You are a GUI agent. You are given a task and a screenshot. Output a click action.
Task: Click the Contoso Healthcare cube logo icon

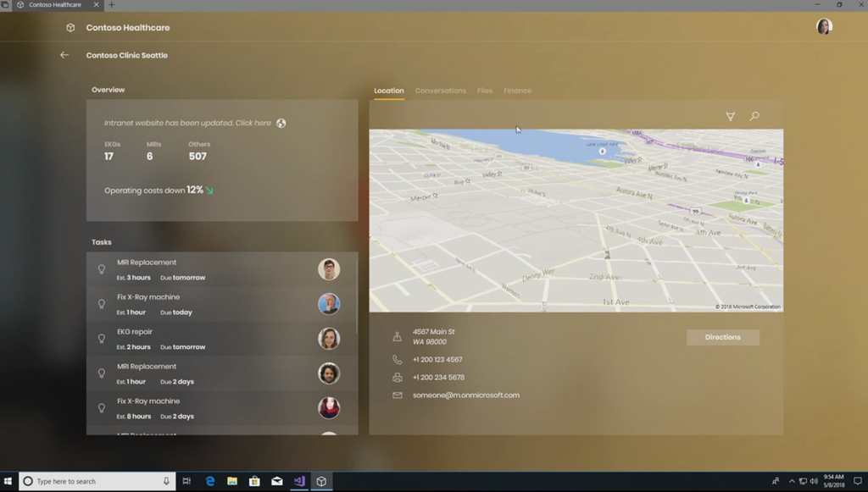[x=70, y=28]
